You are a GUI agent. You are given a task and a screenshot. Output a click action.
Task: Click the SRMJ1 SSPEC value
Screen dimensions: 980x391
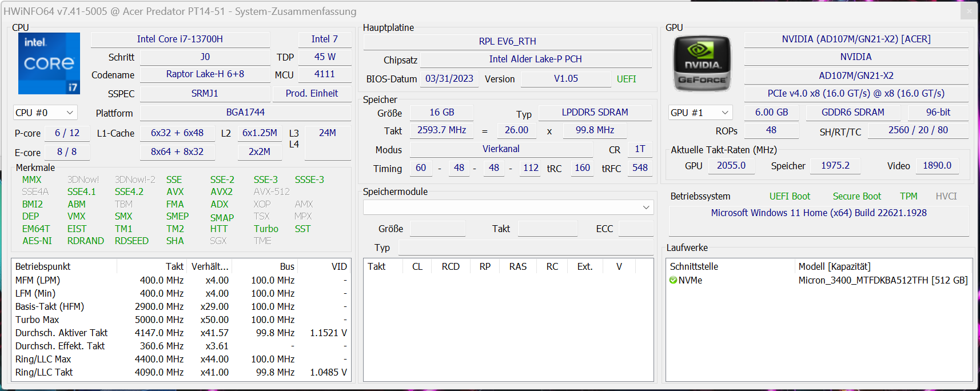[205, 93]
